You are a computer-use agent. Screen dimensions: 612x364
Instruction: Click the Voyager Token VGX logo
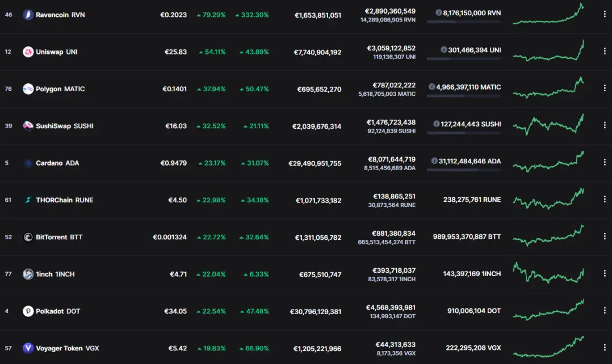[28, 348]
